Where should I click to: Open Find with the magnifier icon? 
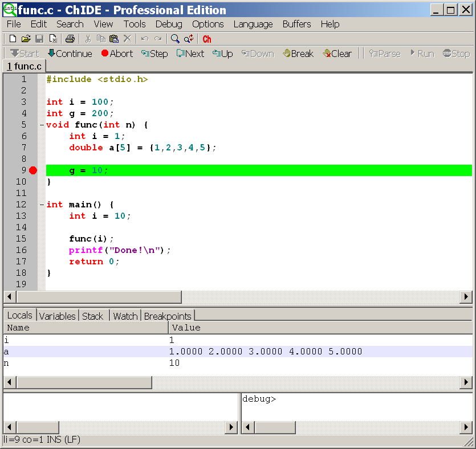tap(174, 38)
